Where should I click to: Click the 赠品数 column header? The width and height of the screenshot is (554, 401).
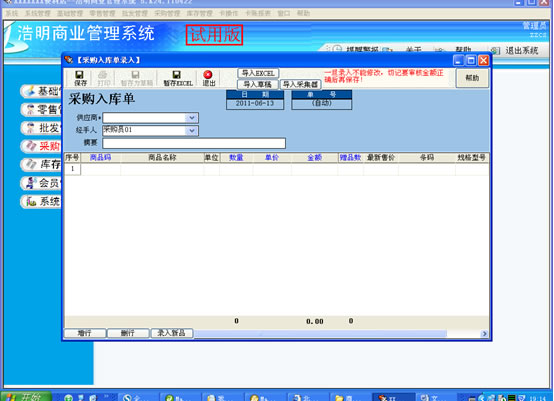(x=350, y=158)
